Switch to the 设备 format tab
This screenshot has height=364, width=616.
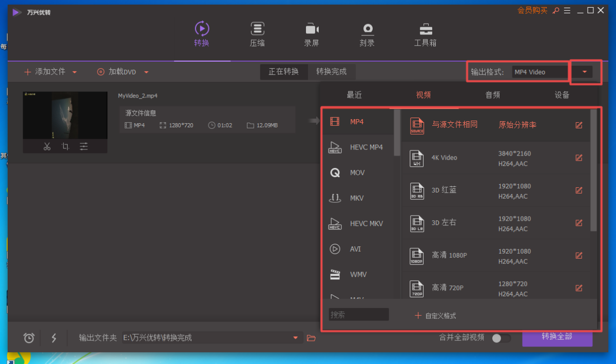coord(562,95)
